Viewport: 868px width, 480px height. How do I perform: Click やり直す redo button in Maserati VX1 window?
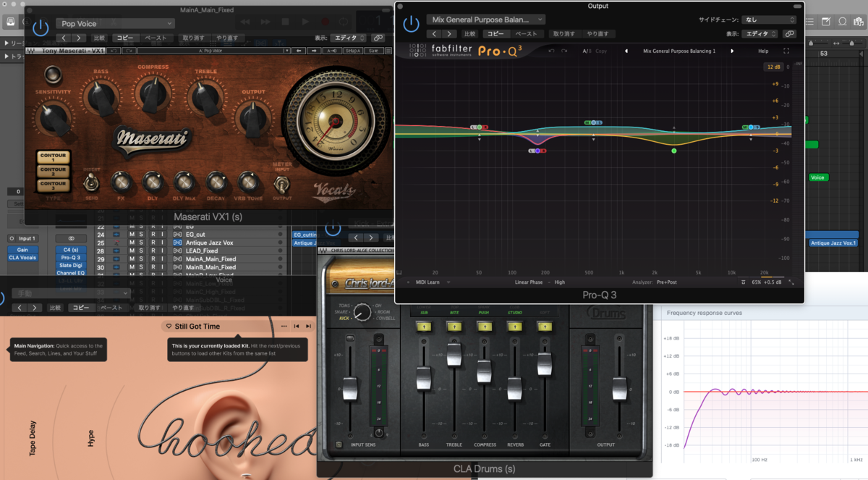coord(228,38)
